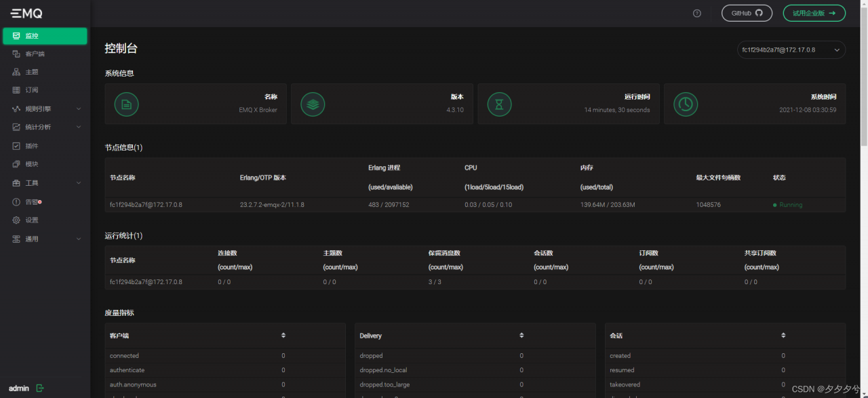Click max file handles 1048576
The image size is (868, 398).
(x=708, y=205)
